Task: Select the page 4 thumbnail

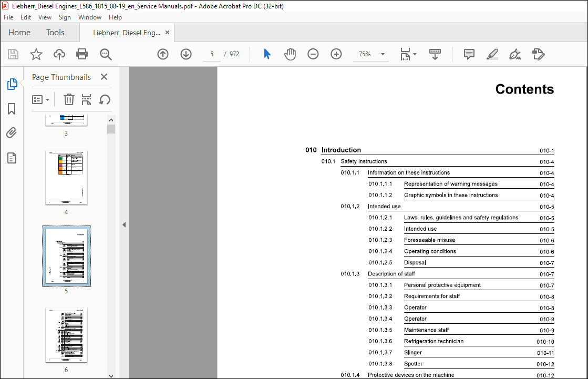Action: [x=66, y=178]
